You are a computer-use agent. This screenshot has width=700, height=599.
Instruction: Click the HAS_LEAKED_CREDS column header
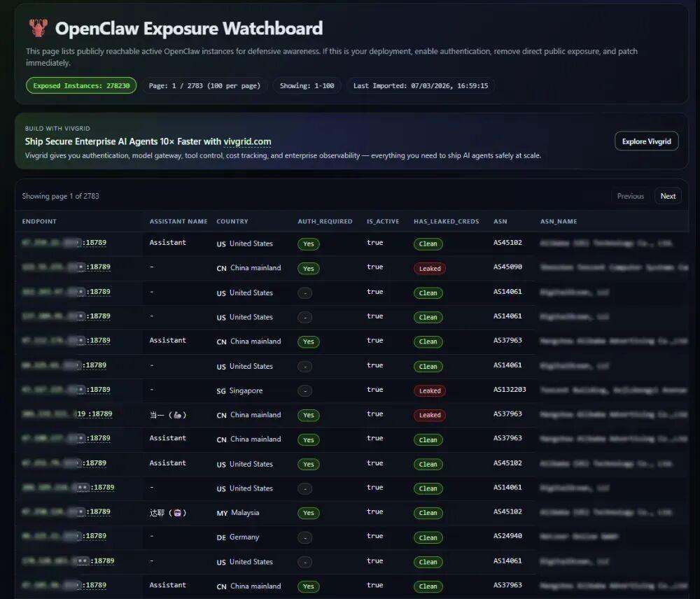coord(446,222)
